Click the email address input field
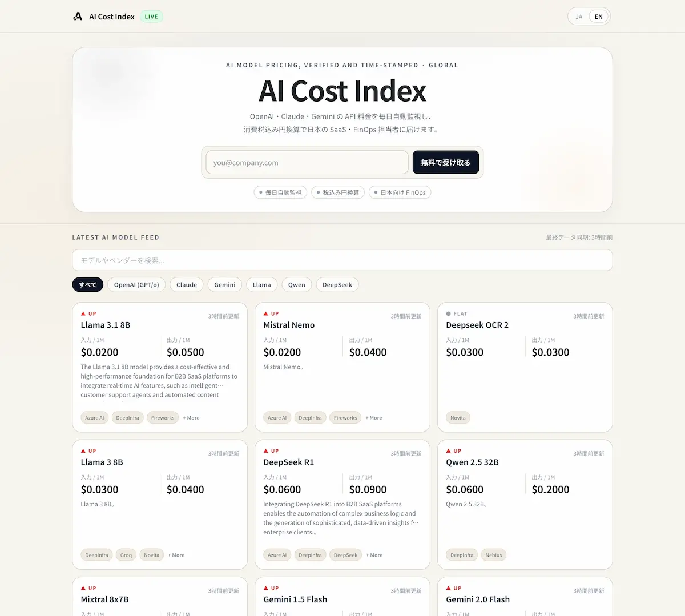Screen dimensions: 685x616 point(307,162)
